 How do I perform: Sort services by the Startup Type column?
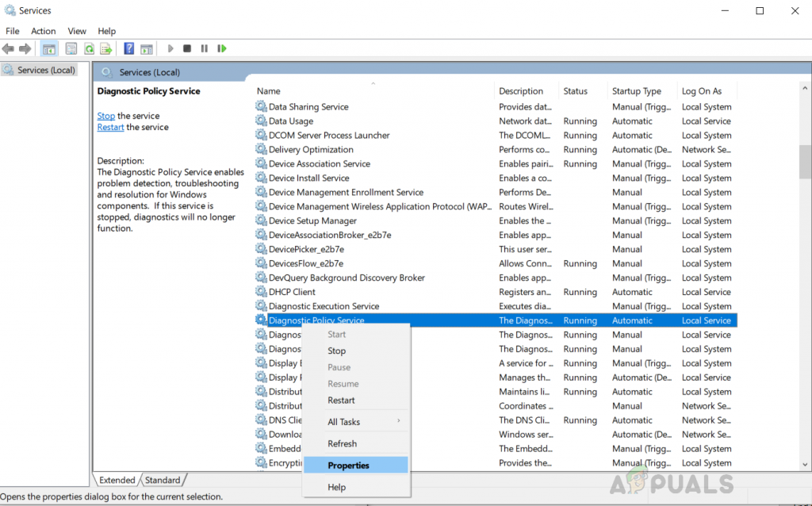tap(638, 90)
